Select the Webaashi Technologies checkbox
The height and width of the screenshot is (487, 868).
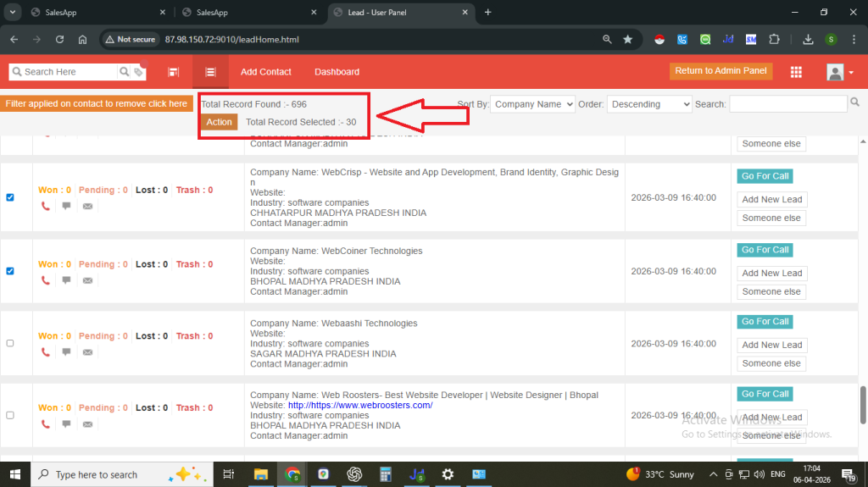point(10,343)
